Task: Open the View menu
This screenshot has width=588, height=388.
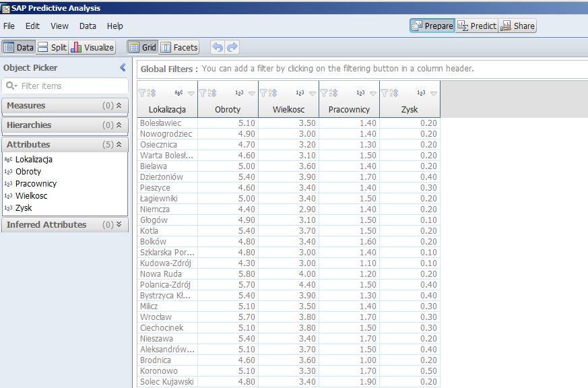Action: point(60,26)
